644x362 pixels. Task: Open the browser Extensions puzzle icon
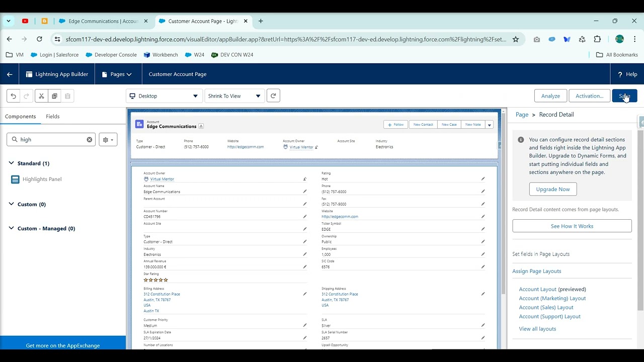(x=597, y=39)
